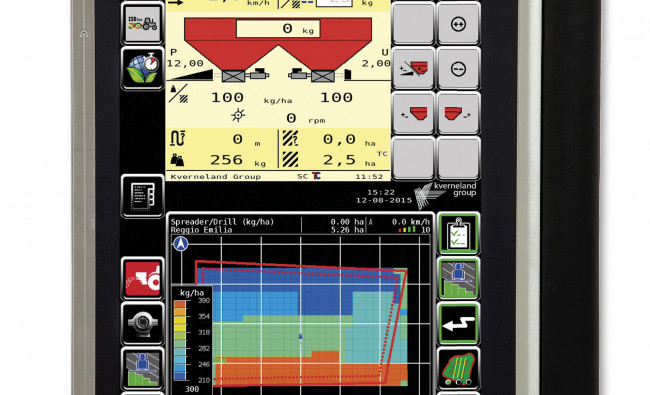Image resolution: width=650 pixels, height=395 pixels.
Task: Select the red tractor spreader implement icon
Action: pyautogui.click(x=143, y=279)
